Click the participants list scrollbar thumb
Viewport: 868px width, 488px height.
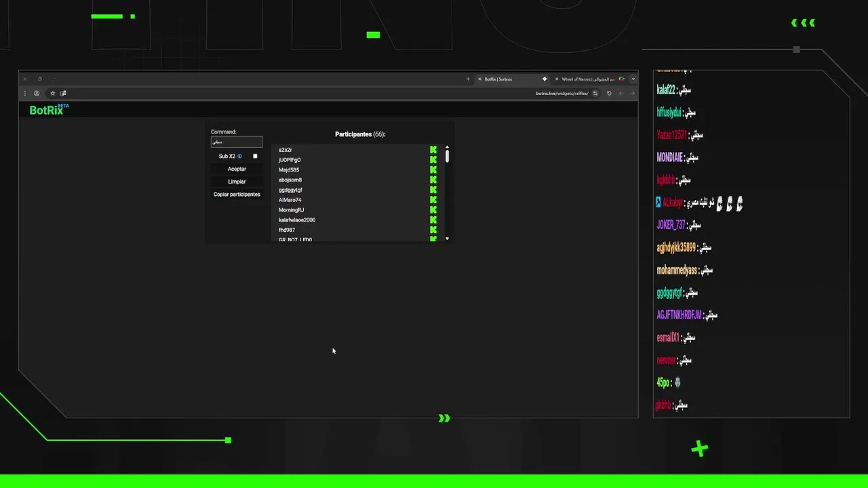click(x=447, y=157)
